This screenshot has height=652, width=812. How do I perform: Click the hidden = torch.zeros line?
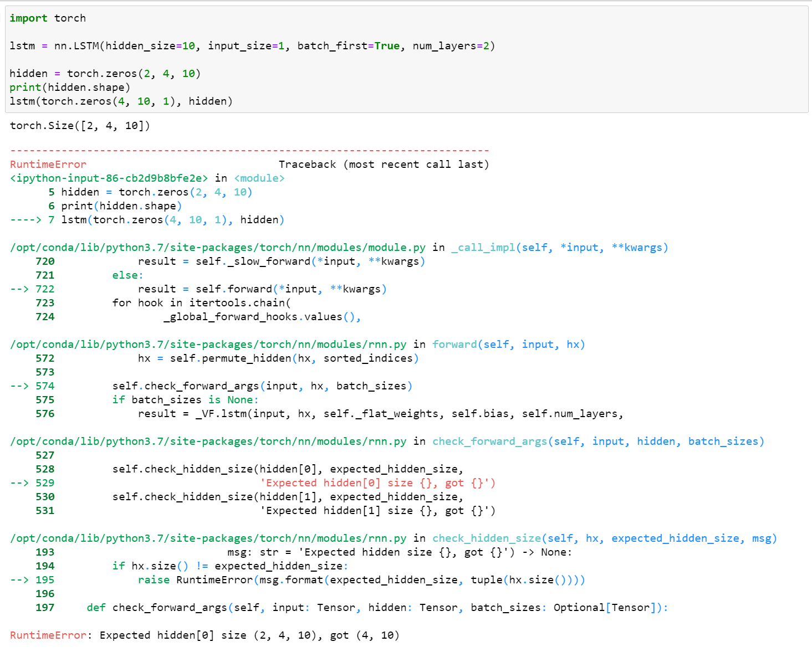105,73
